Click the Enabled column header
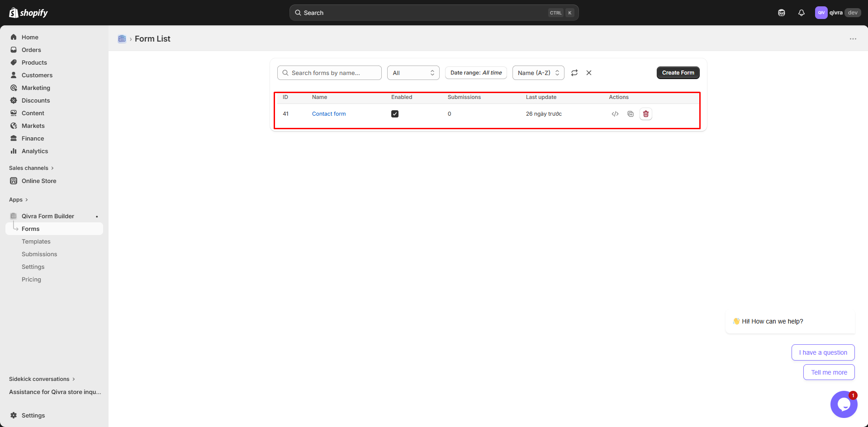This screenshot has width=868, height=427. [402, 97]
